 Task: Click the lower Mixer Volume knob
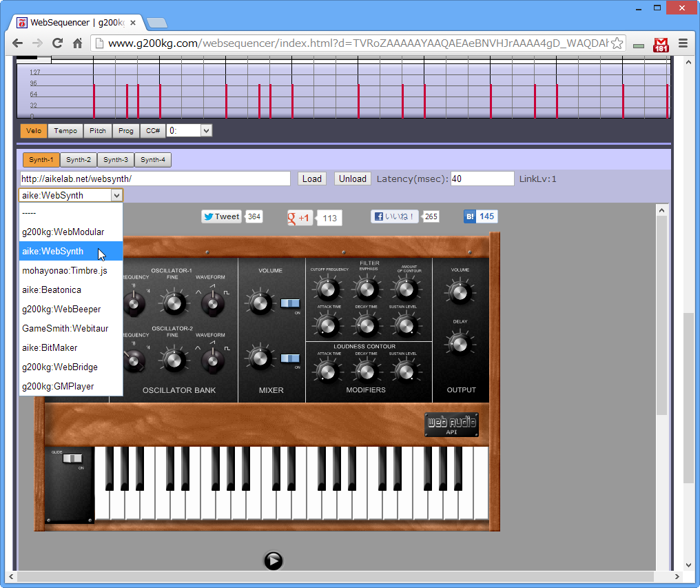tap(259, 358)
